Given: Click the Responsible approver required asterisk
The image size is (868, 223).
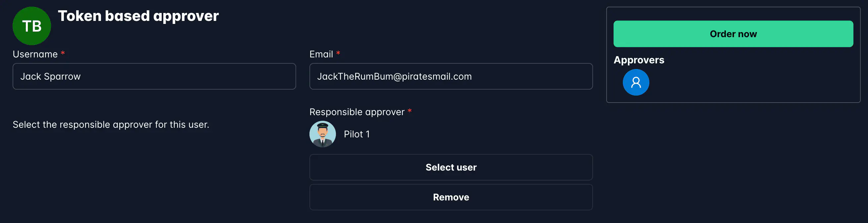Looking at the screenshot, I should [410, 111].
